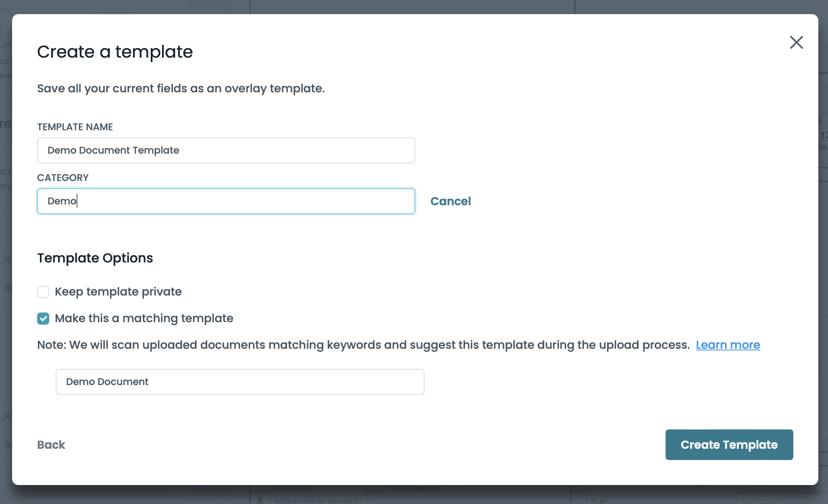The width and height of the screenshot is (828, 504).
Task: Close the Create a template dialog
Action: click(796, 42)
